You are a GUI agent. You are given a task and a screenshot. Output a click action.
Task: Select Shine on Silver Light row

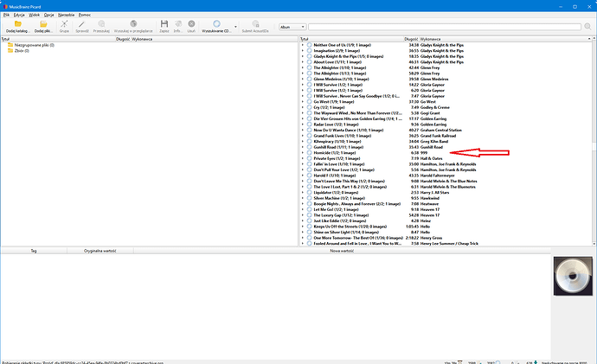(447, 232)
